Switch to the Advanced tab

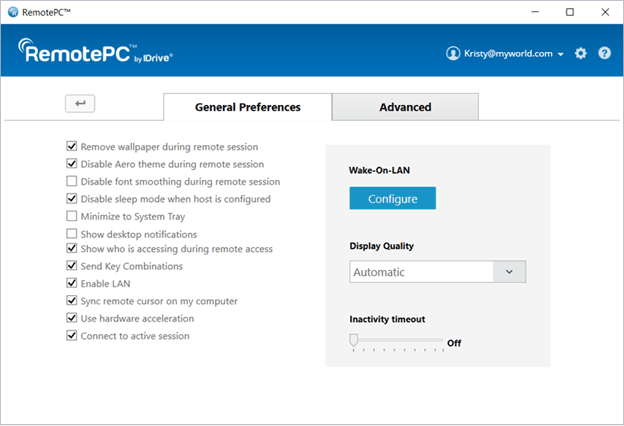coord(405,107)
